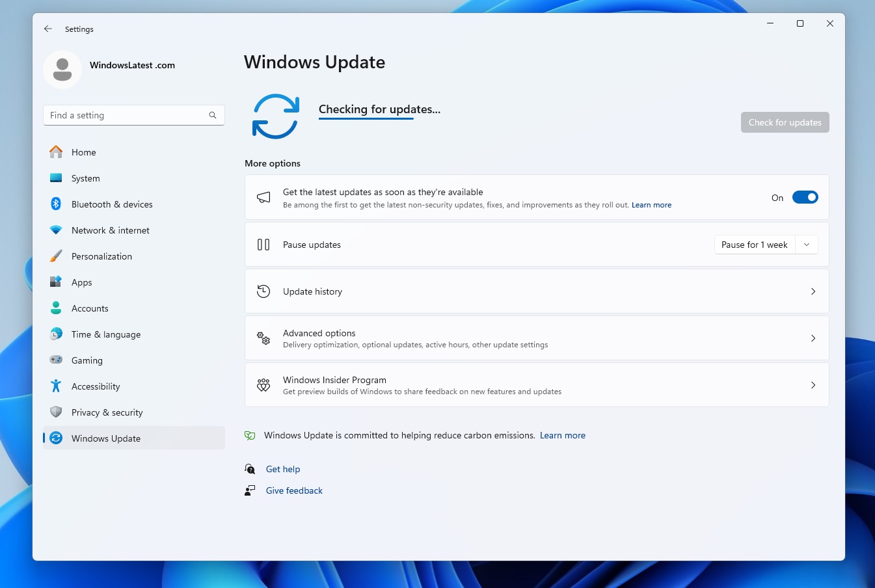Click the user profile avatar picture
The width and height of the screenshot is (875, 588).
click(62, 69)
